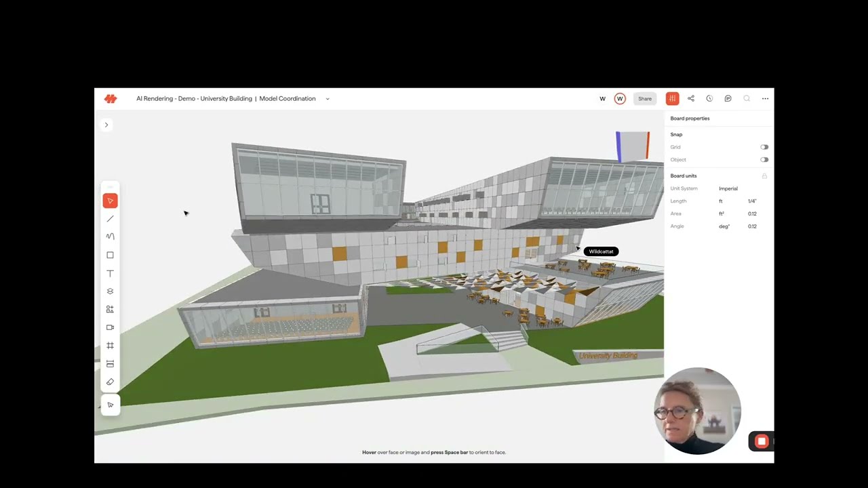
Task: Pick the Line drawing tool
Action: [x=110, y=219]
